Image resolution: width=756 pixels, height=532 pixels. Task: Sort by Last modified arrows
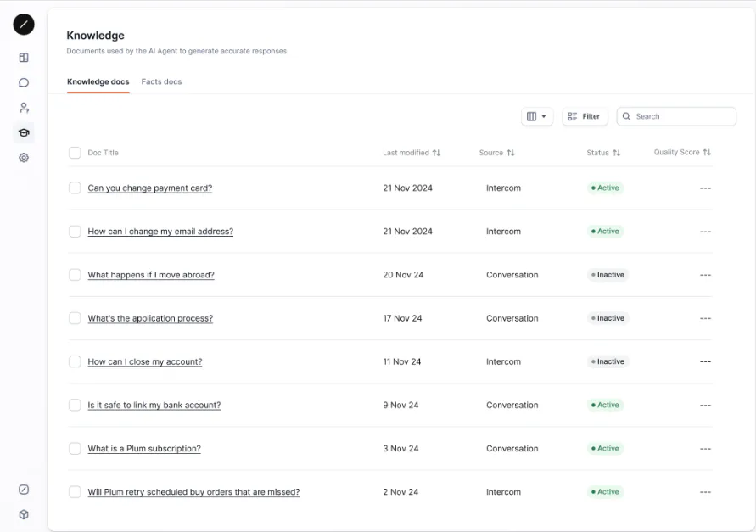pos(436,153)
